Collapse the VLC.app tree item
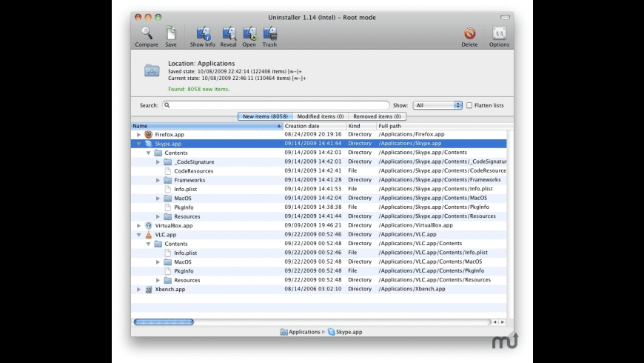This screenshot has width=644, height=363. (138, 235)
